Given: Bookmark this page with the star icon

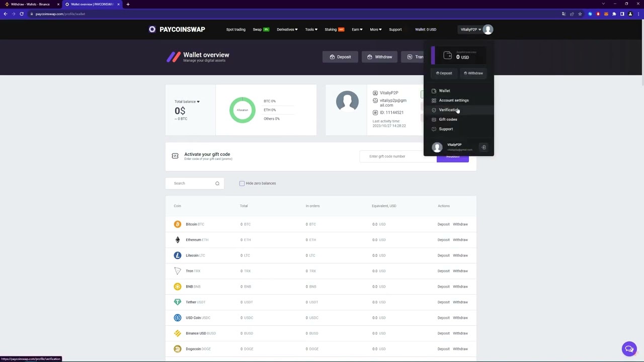Looking at the screenshot, I should point(580,14).
